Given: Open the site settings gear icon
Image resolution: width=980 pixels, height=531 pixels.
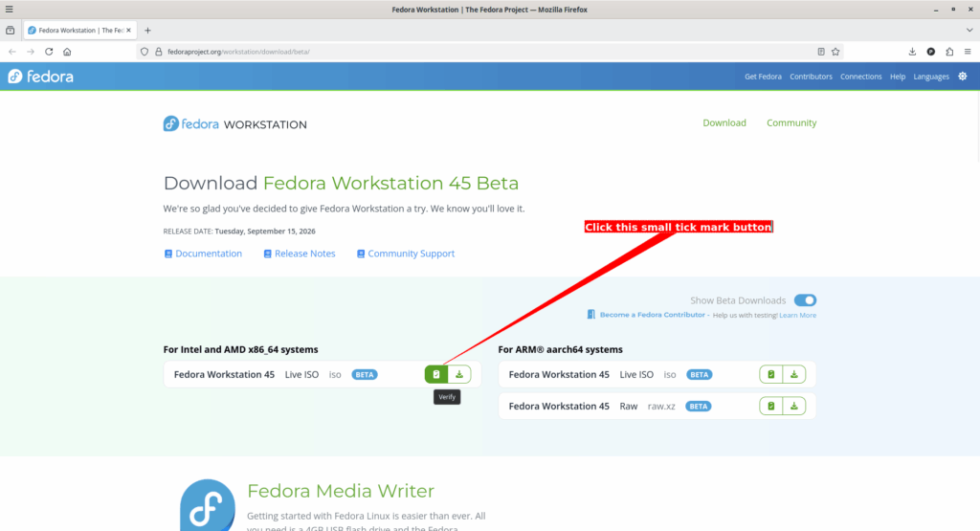Looking at the screenshot, I should tap(963, 77).
